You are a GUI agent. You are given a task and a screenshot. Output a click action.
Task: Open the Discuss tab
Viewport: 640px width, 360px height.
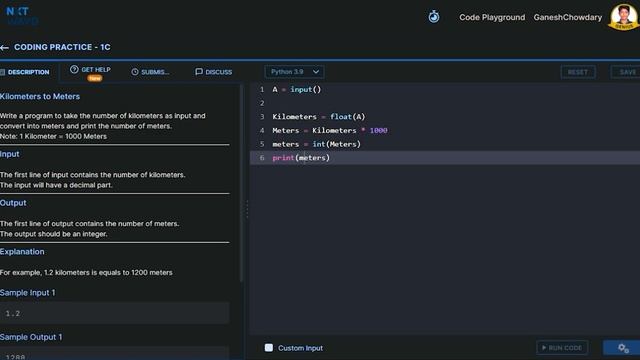pyautogui.click(x=213, y=72)
